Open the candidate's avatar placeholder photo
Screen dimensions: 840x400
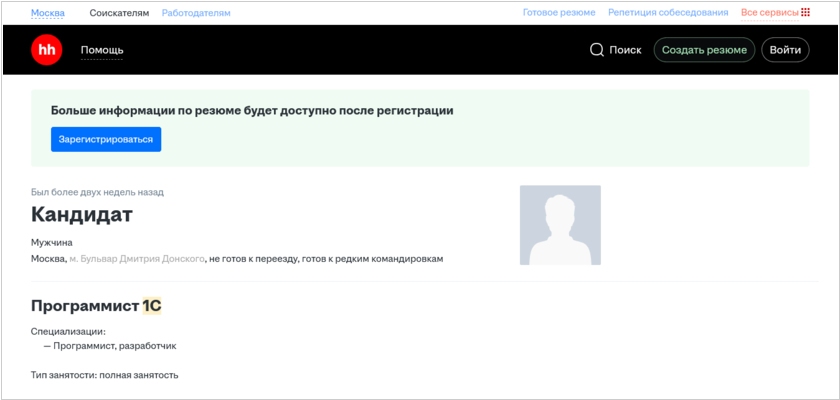(x=560, y=225)
